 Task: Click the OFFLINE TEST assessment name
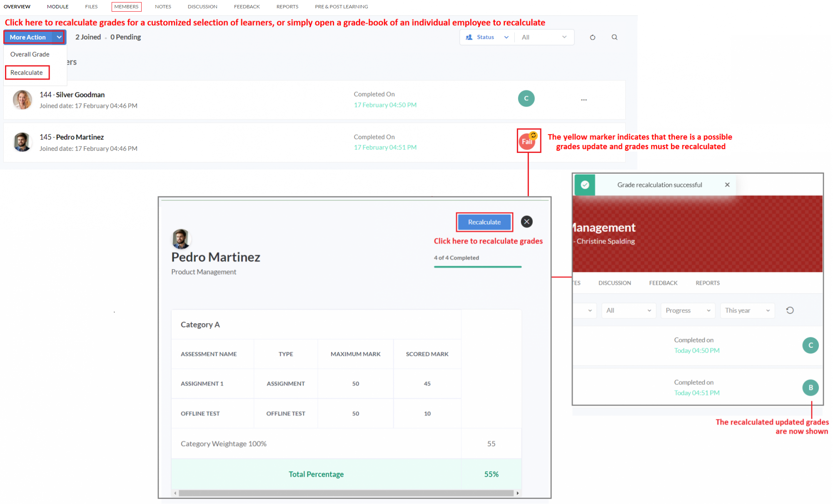pyautogui.click(x=200, y=414)
